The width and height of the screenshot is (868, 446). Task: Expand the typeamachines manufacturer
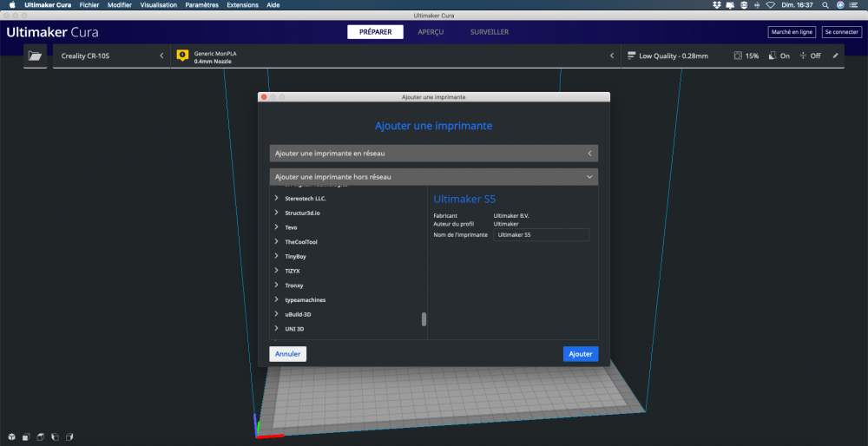point(276,299)
